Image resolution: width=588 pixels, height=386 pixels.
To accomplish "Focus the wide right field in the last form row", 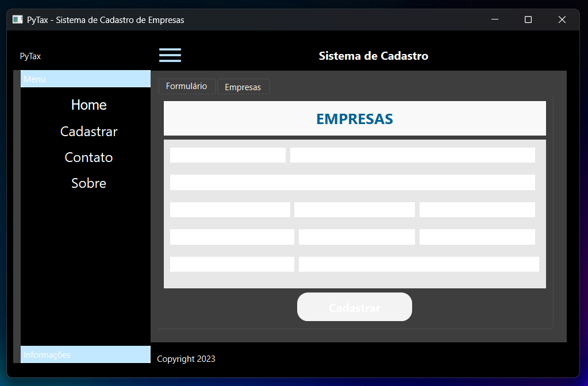I will click(x=418, y=264).
